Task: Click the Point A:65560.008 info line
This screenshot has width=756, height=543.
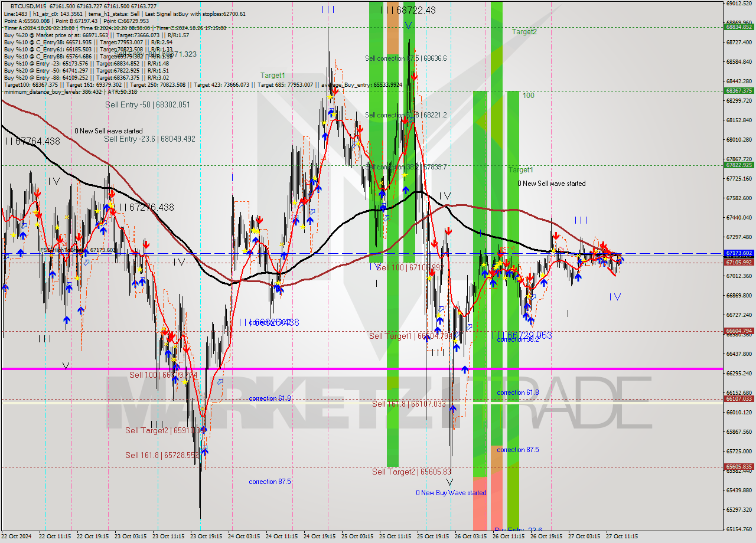Action: [76, 21]
